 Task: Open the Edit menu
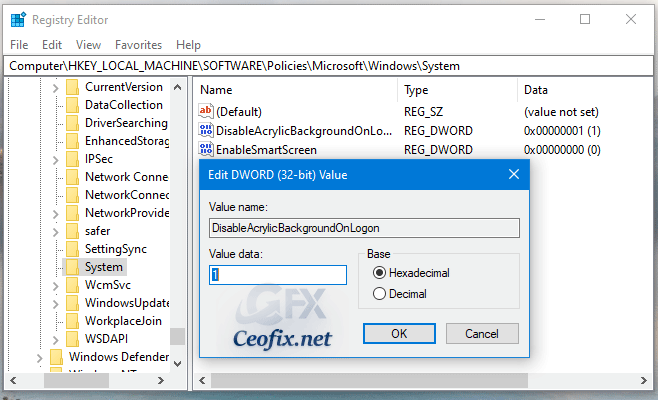tap(52, 45)
